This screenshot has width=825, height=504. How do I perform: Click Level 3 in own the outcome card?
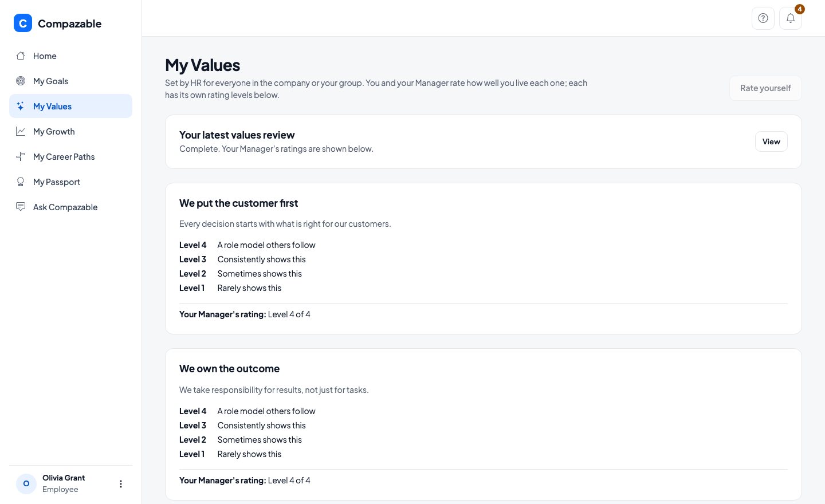[242, 426]
